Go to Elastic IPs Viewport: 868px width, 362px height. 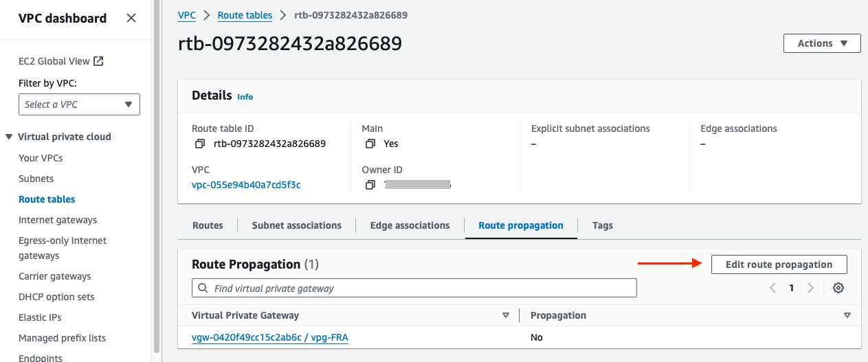point(41,317)
